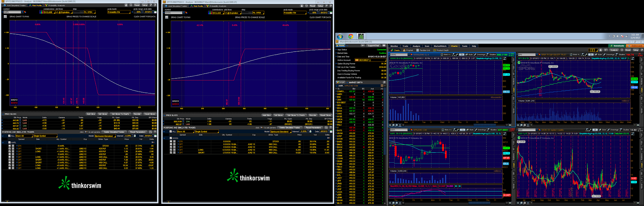
Task: Open Probability ITM prob mode dropdown in AAPL window
Action: (119, 12)
